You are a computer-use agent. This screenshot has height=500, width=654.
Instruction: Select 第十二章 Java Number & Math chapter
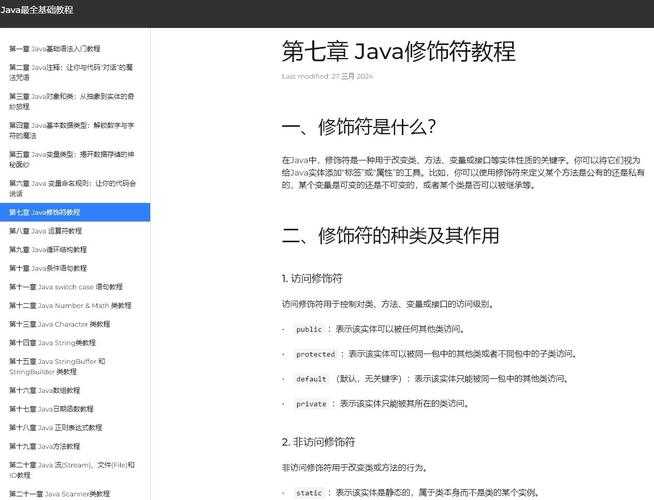(x=70, y=305)
